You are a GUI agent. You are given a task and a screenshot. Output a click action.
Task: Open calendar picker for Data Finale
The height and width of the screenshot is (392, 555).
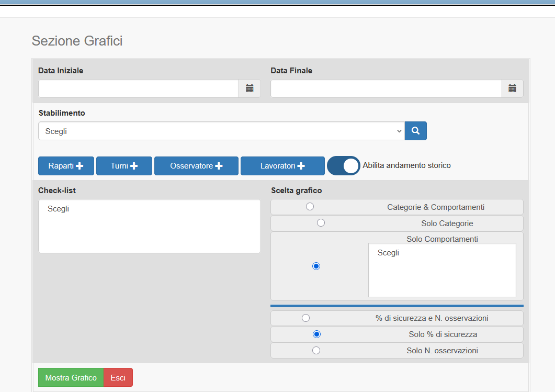(x=512, y=88)
